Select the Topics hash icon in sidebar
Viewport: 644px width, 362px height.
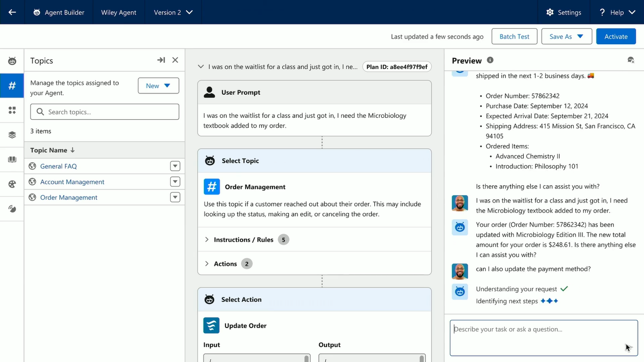(x=12, y=85)
